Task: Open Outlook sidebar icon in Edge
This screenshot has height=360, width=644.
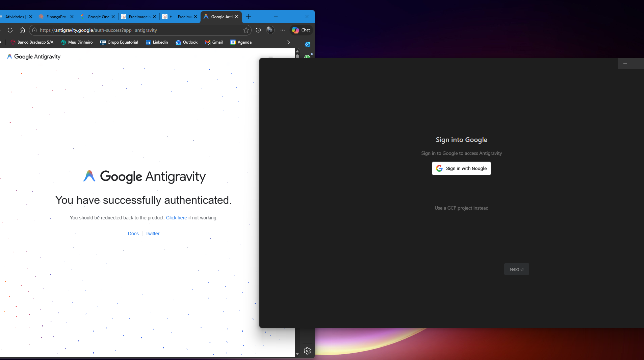Action: coord(307,44)
